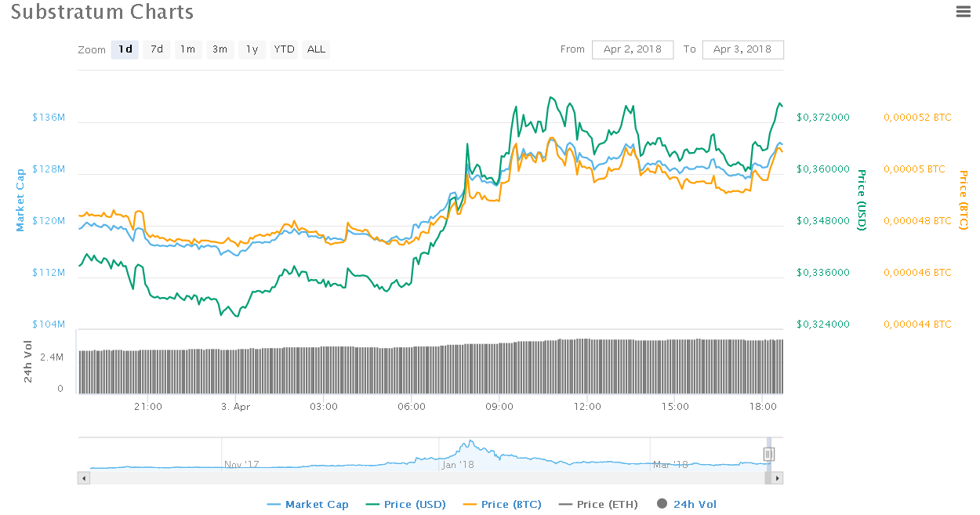980x515 pixels.
Task: Click the navigator scroll left arrow
Action: tap(82, 477)
